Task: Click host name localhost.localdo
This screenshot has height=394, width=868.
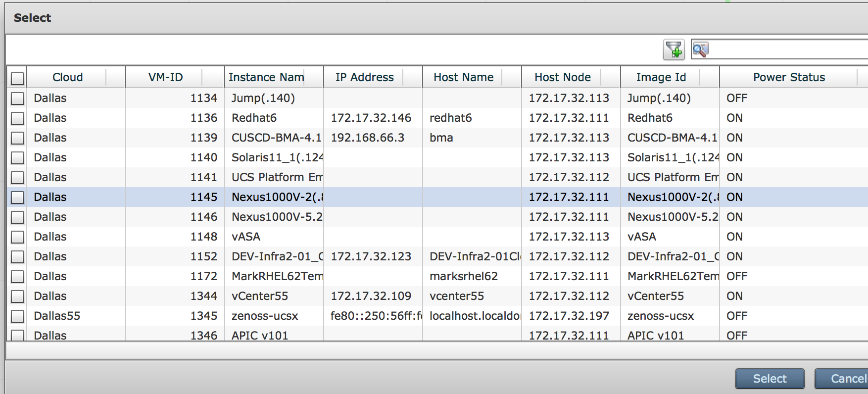Action: 475,316
